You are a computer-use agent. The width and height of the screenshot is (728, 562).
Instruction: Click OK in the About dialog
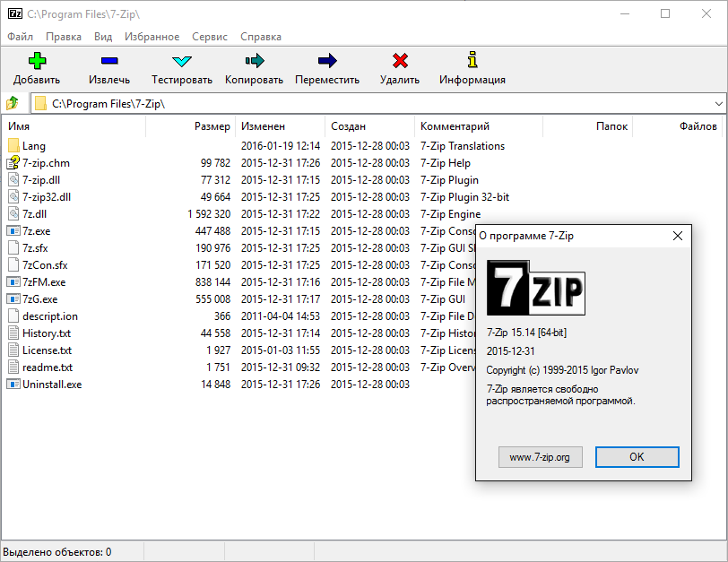point(637,457)
